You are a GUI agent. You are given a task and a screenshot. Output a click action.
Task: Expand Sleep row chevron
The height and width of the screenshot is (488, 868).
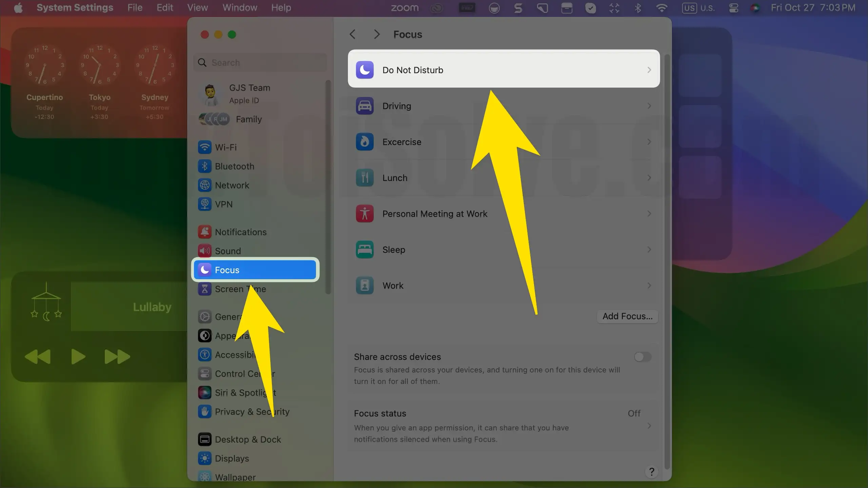649,249
